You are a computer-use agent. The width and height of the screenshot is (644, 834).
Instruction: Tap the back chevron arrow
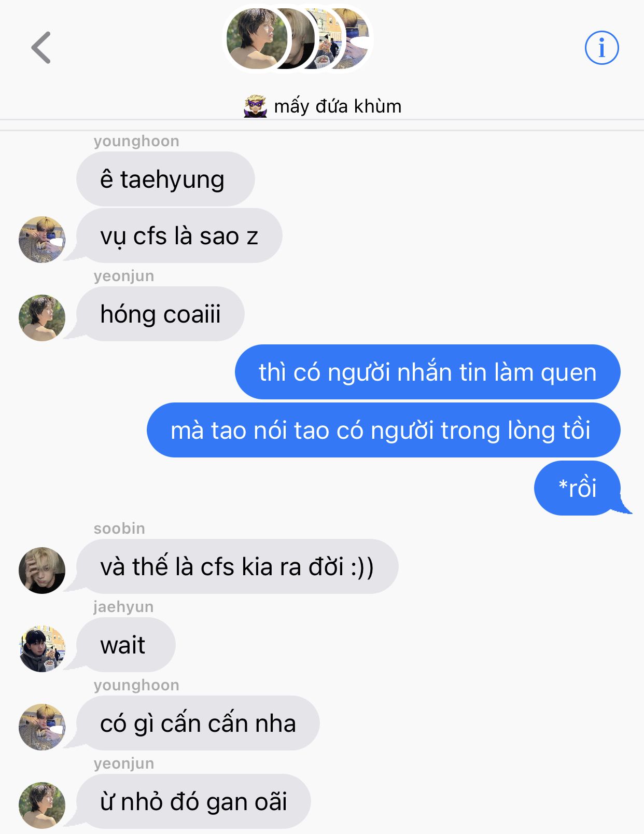pos(41,48)
